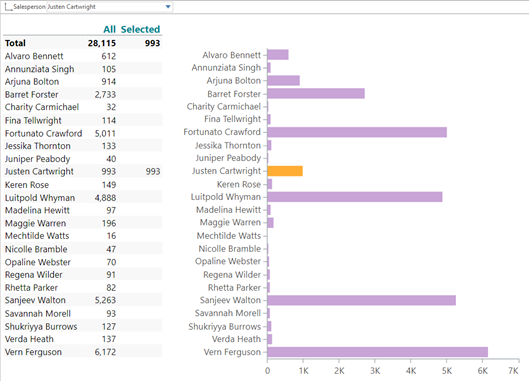Click Vern Ferguson name in table

tap(33, 352)
